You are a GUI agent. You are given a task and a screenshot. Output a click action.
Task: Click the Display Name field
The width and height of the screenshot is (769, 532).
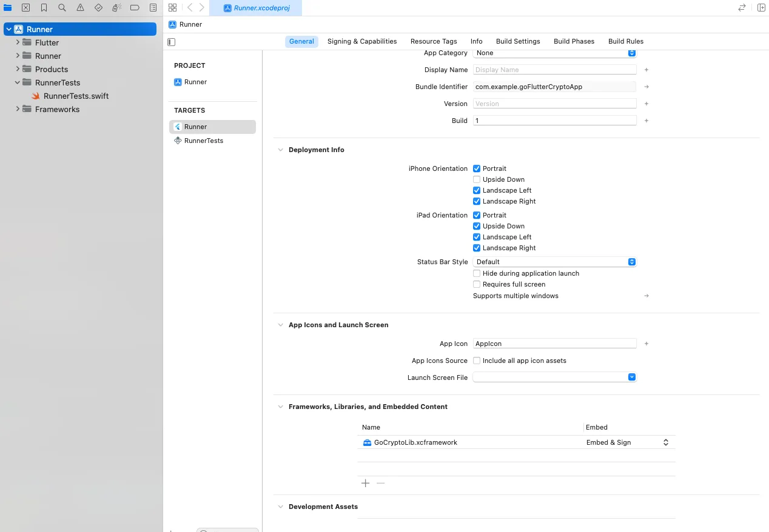coord(554,70)
